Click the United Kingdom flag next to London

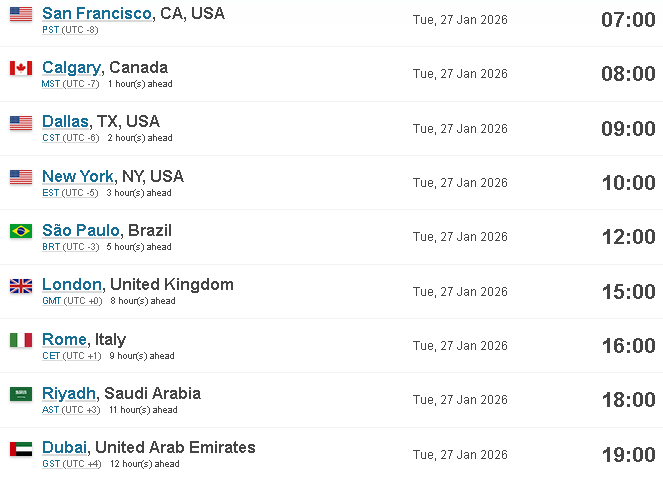pyautogui.click(x=21, y=286)
